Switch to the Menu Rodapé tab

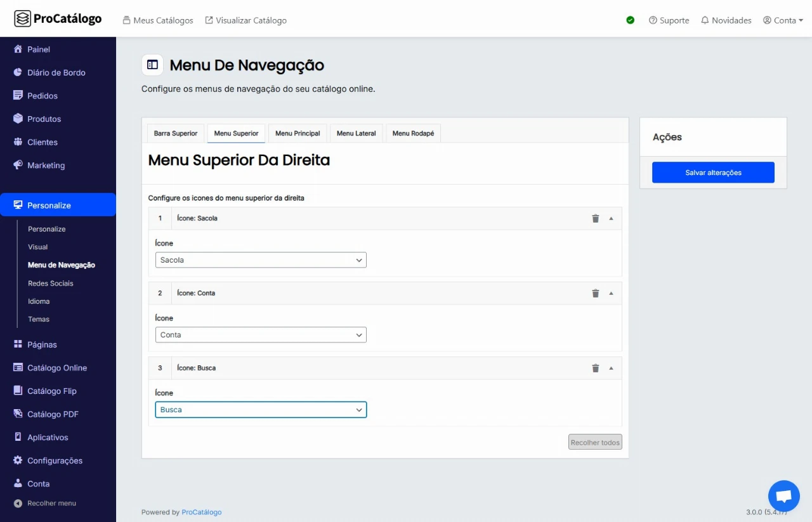point(413,133)
